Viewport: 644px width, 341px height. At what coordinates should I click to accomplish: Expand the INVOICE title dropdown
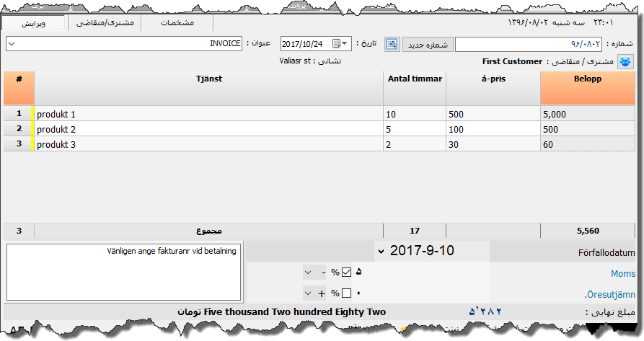pyautogui.click(x=12, y=43)
